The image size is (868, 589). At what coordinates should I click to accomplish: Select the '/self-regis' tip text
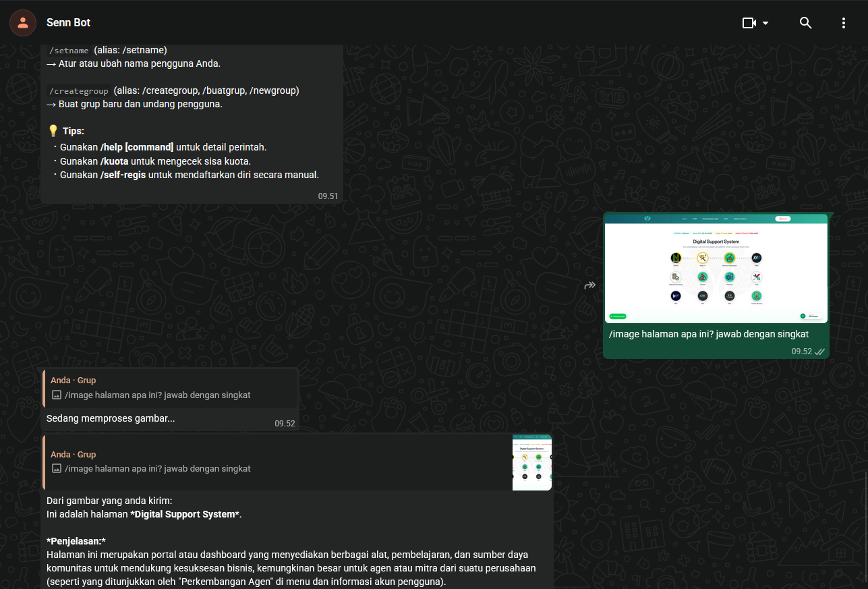(x=123, y=175)
